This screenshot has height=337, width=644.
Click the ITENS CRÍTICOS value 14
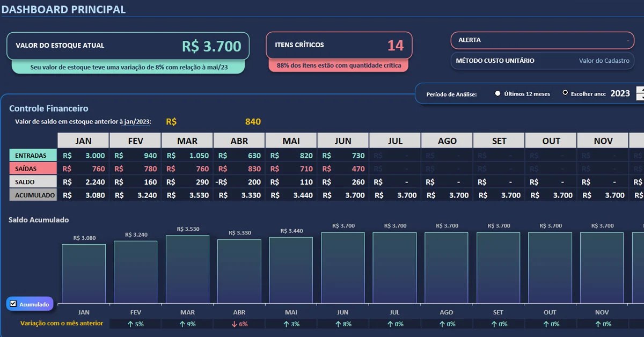pyautogui.click(x=396, y=45)
